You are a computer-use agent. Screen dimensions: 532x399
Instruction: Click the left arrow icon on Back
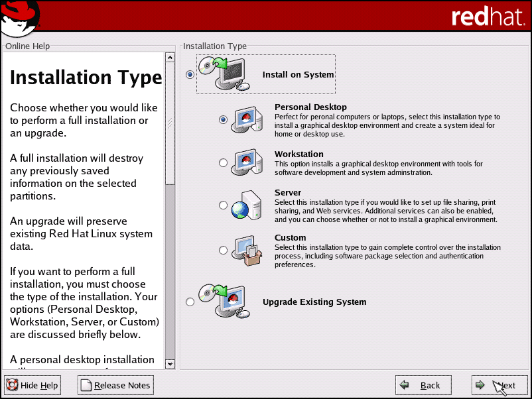pyautogui.click(x=405, y=385)
